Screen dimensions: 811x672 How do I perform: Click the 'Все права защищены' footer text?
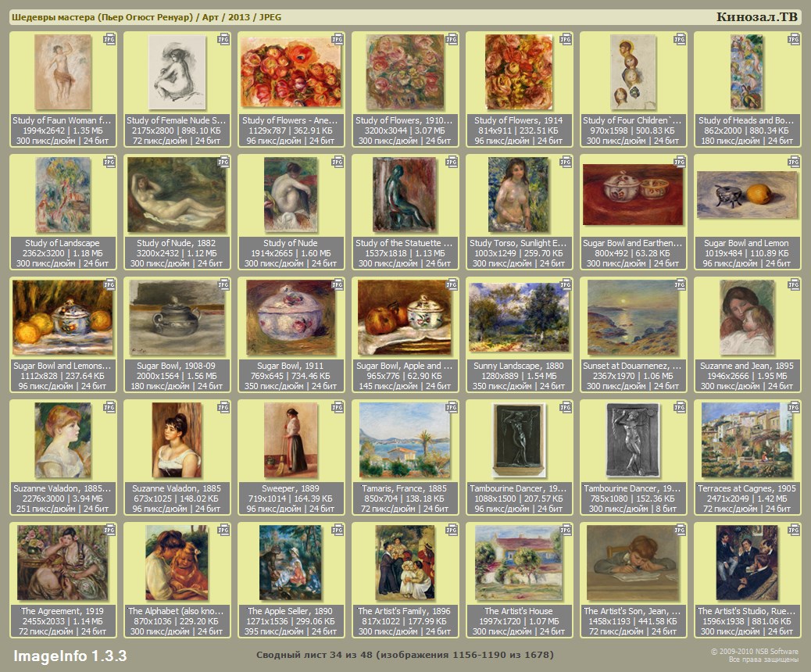pyautogui.click(x=763, y=659)
